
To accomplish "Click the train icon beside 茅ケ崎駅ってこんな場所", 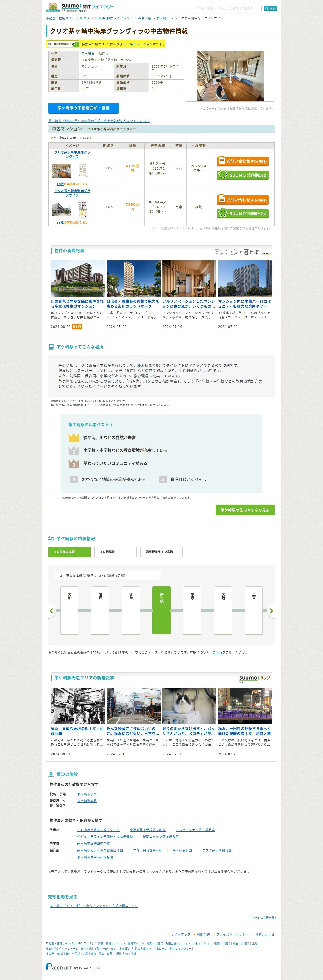I will pyautogui.click(x=51, y=347).
